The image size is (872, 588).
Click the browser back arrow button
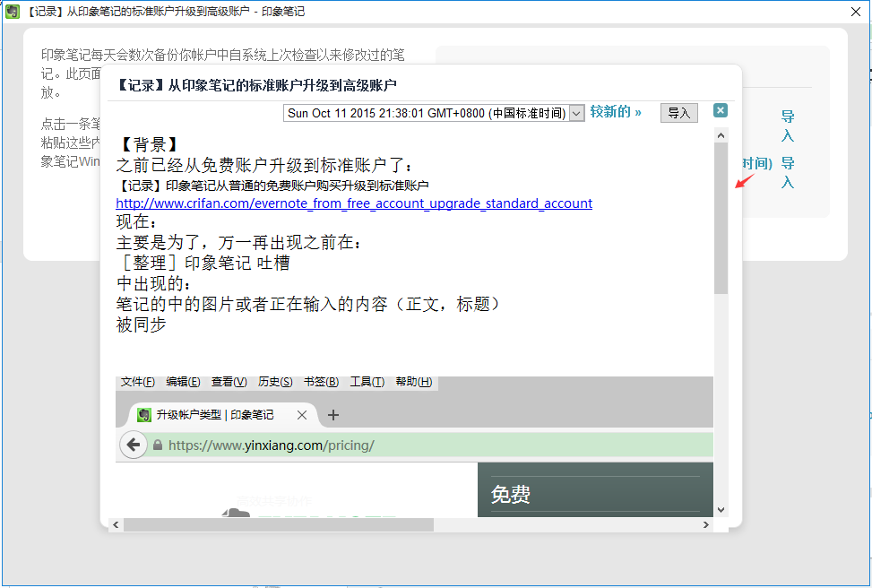pos(134,445)
